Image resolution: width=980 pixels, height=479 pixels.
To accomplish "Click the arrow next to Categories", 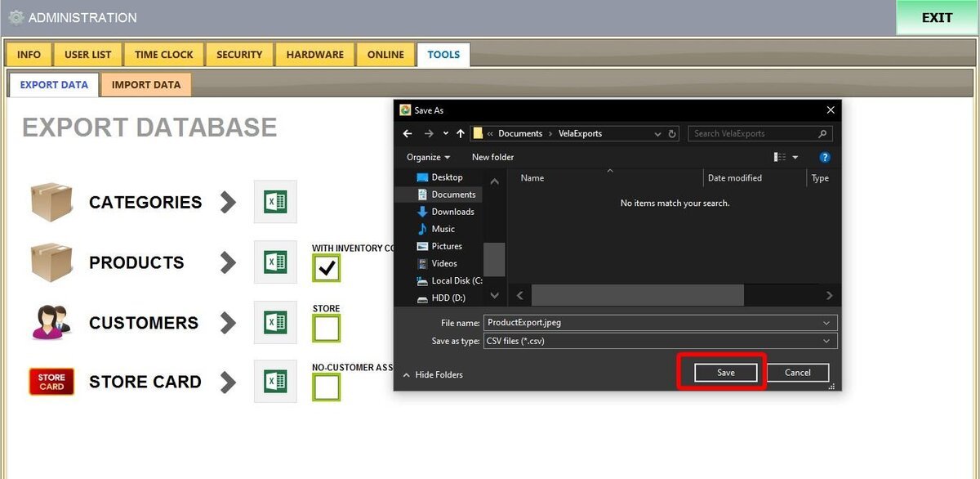I will 229,202.
